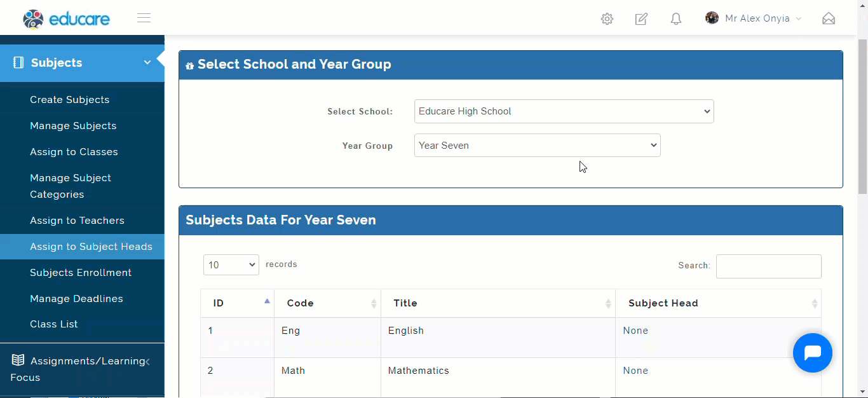Open Manage Subject Categories
The height and width of the screenshot is (398, 868).
coord(71,186)
